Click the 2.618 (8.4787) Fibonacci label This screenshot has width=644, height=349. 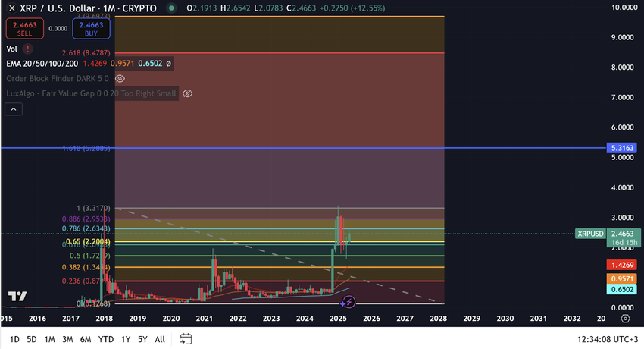86,53
